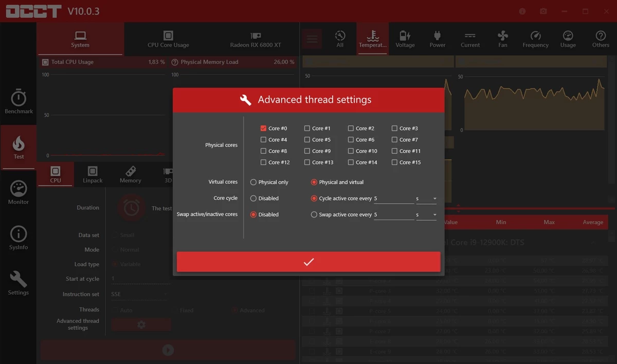This screenshot has width=617, height=364.
Task: Sort sensor table by Max column
Action: [x=549, y=222]
